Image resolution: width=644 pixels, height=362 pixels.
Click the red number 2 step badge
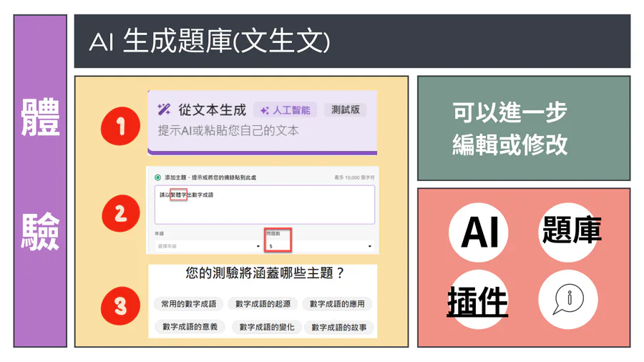point(120,214)
